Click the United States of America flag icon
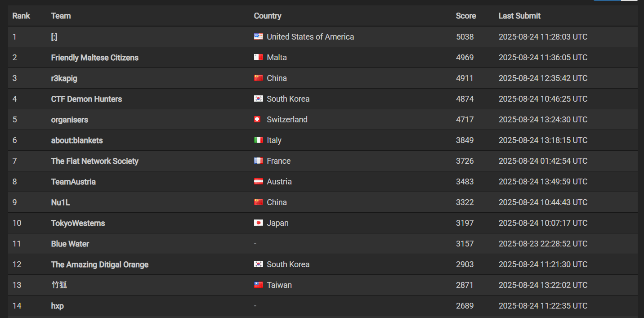The image size is (644, 318). [x=258, y=37]
